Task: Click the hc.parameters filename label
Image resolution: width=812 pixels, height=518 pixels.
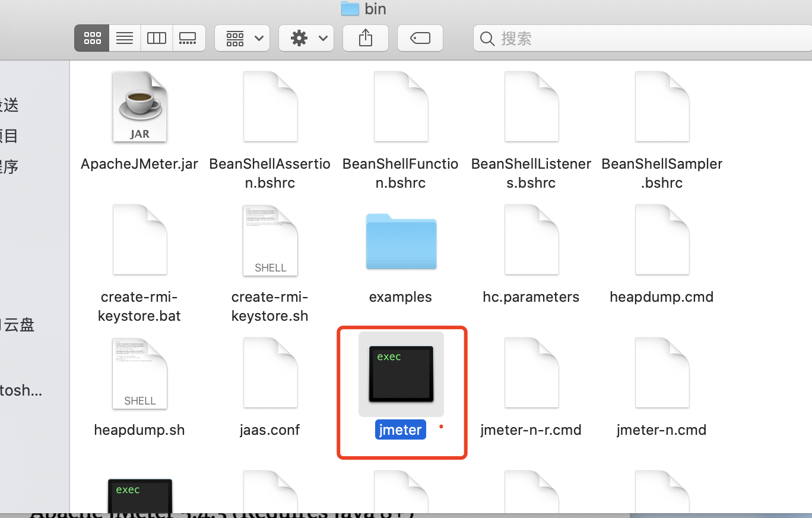Action: click(x=531, y=297)
